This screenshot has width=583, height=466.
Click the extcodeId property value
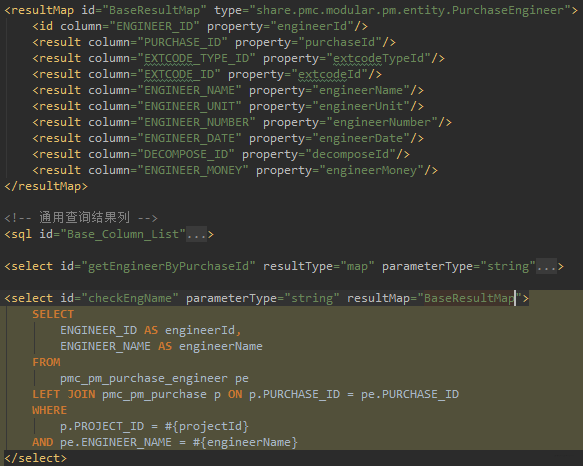pos(329,74)
